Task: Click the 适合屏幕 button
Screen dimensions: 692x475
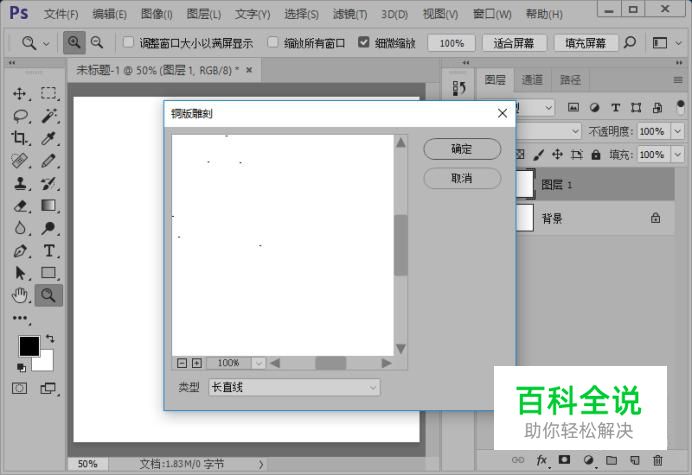Action: tap(514, 43)
